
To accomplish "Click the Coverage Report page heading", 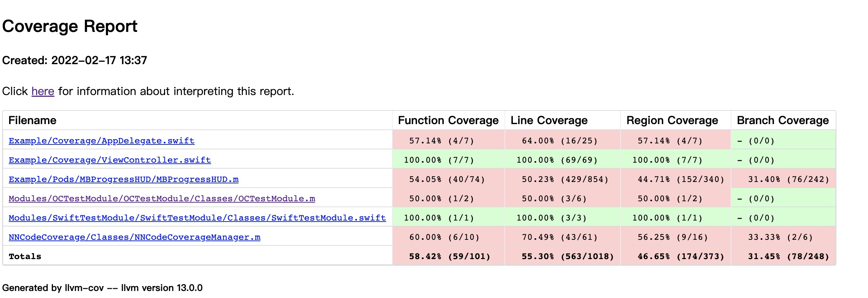I will point(70,26).
